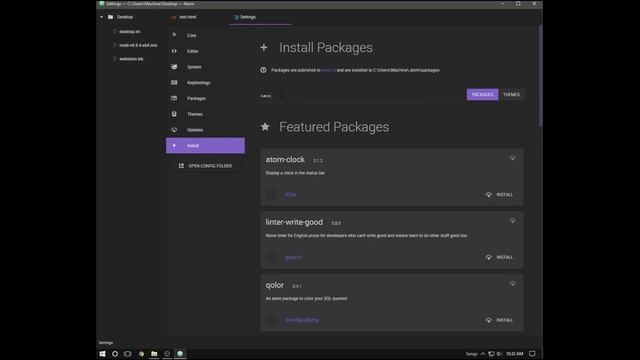Select the node .msi file in tree view
640x360 pixels.
[x=138, y=45]
